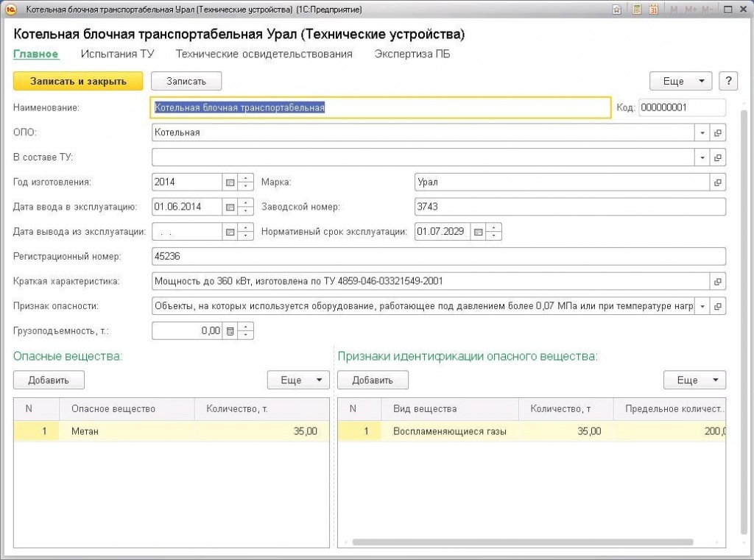The width and height of the screenshot is (754, 560).
Task: Go to the Экспертиза ПБ tab
Action: point(412,54)
